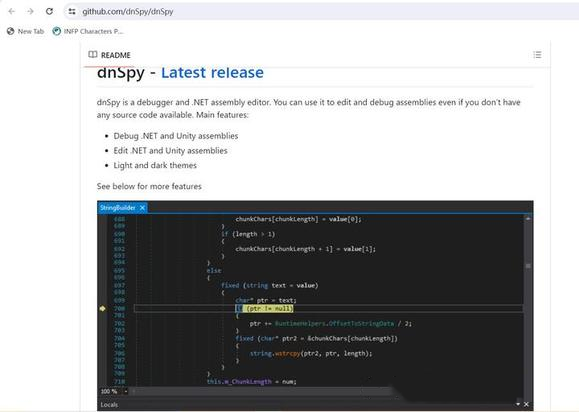Reload the page with the refresh icon
Image resolution: width=579 pixels, height=412 pixels.
49,11
